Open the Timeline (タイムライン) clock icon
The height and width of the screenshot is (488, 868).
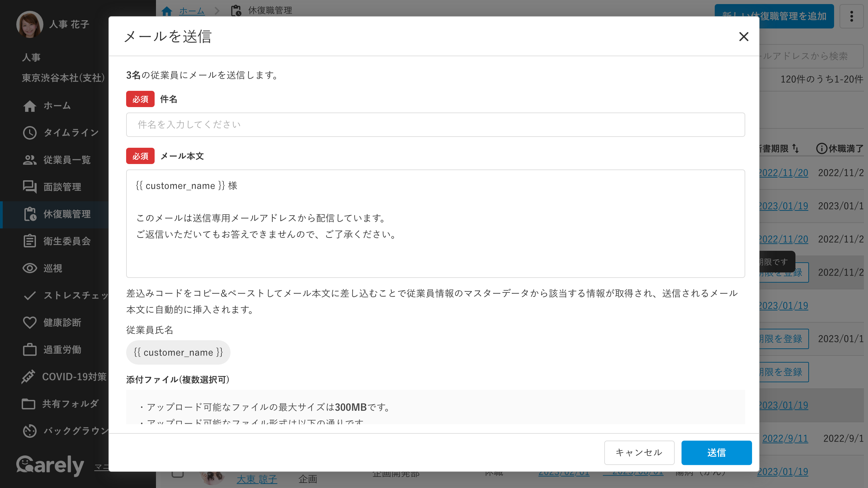pyautogui.click(x=29, y=133)
